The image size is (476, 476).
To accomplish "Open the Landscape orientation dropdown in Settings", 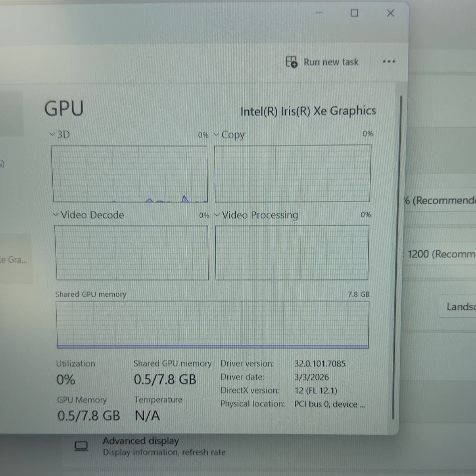I will [457, 307].
